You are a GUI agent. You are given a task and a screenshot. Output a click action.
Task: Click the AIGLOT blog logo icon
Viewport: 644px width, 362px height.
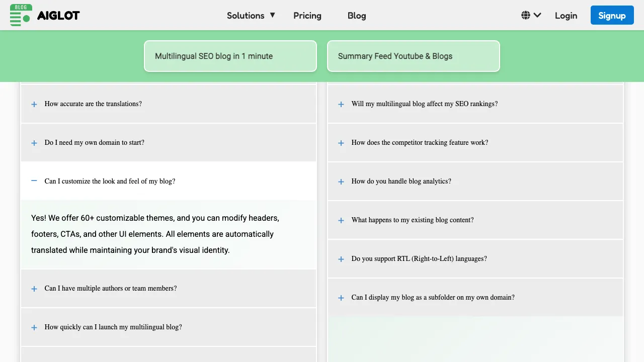point(21,15)
